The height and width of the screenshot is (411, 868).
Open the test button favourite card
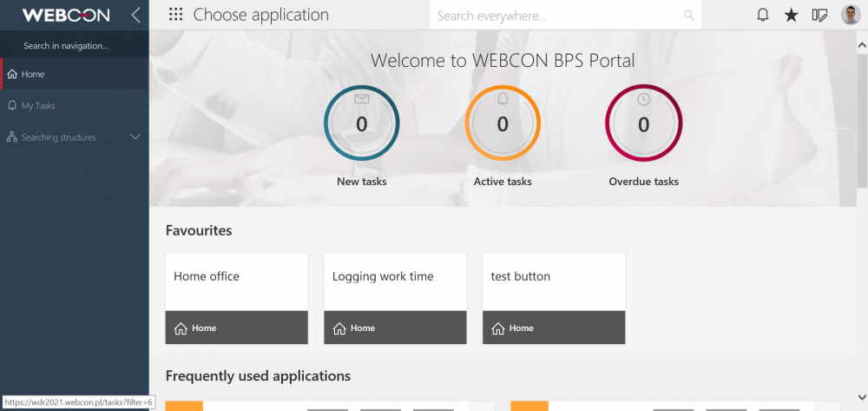tap(554, 299)
